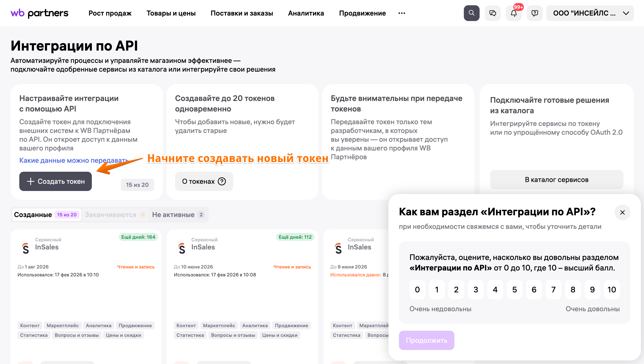Choose rating 7 in the survey

(553, 290)
